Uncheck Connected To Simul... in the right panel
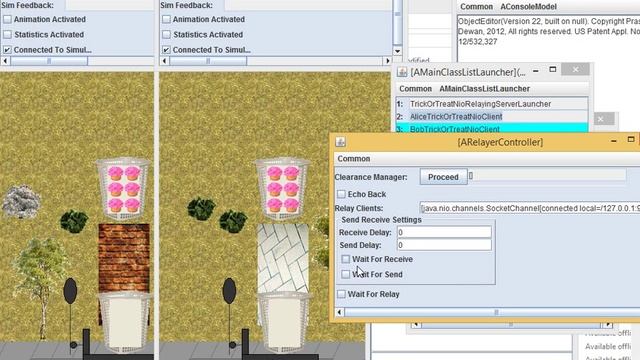 (x=166, y=50)
